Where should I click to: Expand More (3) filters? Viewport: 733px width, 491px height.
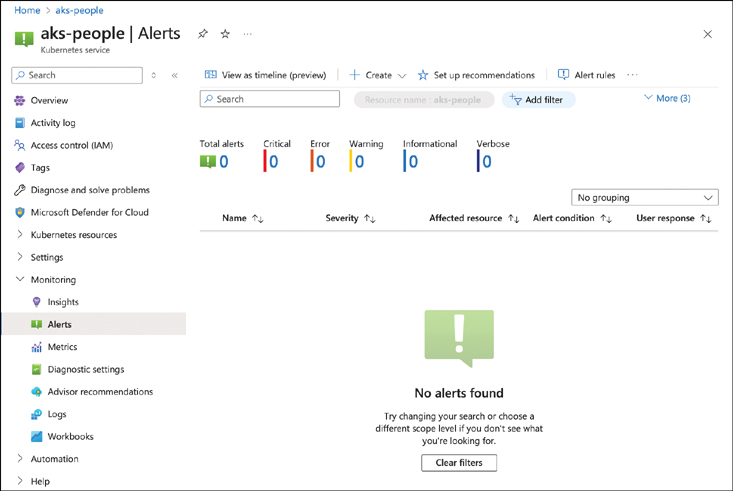click(x=667, y=98)
